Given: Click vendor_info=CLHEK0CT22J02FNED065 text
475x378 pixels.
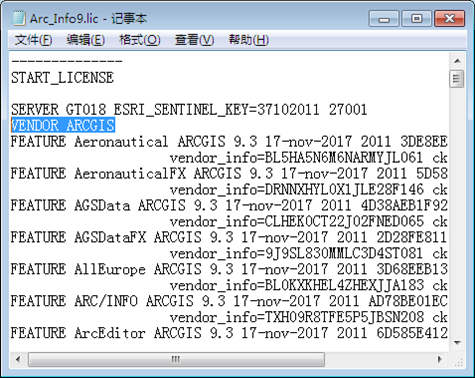Looking at the screenshot, I should pyautogui.click(x=296, y=222).
